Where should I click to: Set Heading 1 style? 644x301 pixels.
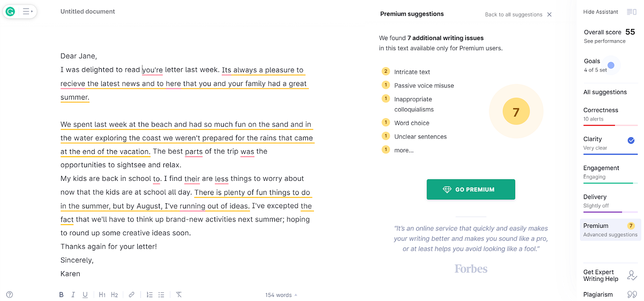[x=102, y=295]
